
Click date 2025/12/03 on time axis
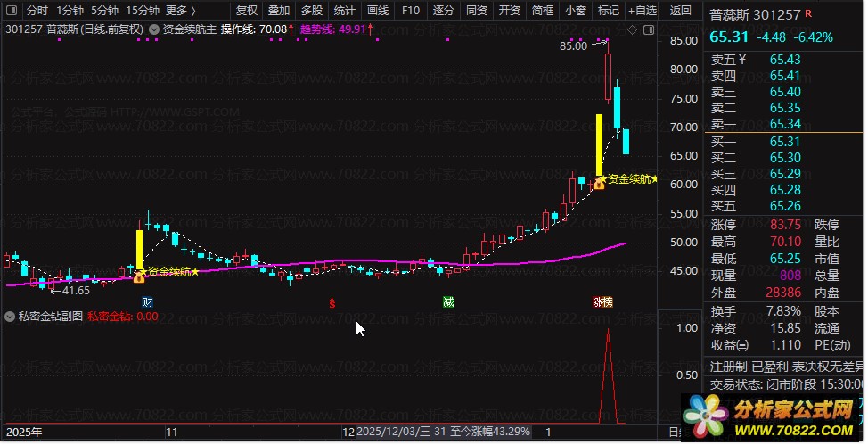pos(393,432)
